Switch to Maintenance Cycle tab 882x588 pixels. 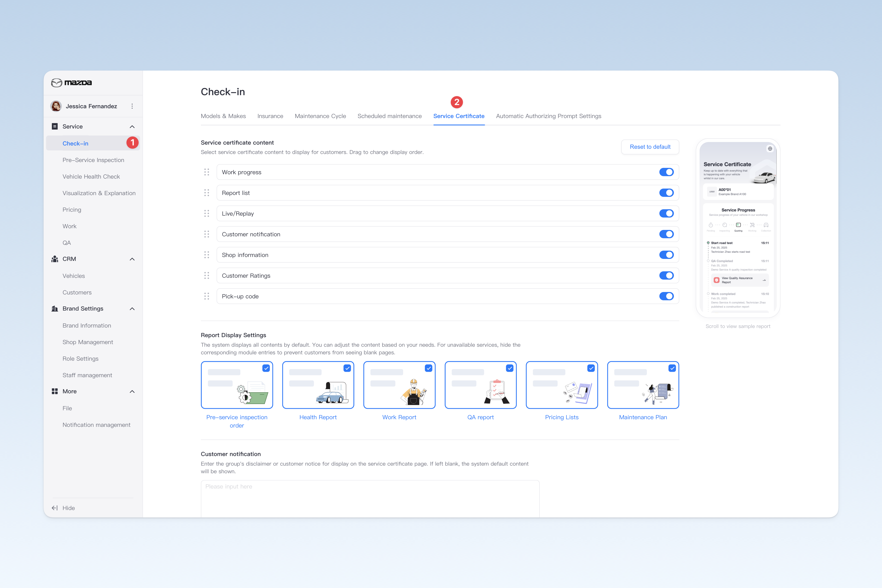(x=320, y=116)
